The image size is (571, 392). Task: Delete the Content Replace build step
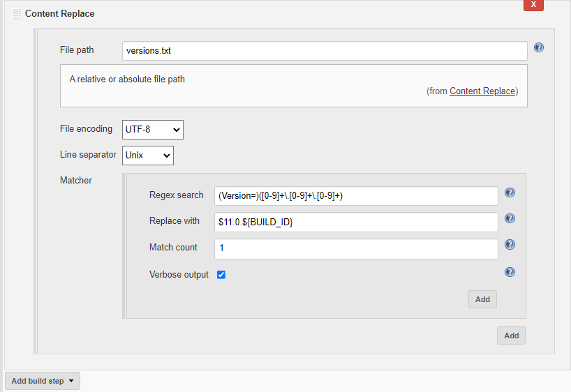pos(533,5)
